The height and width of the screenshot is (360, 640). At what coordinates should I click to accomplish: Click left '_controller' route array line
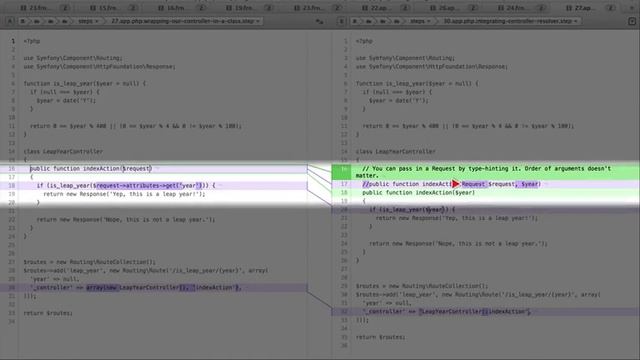[x=136, y=287]
